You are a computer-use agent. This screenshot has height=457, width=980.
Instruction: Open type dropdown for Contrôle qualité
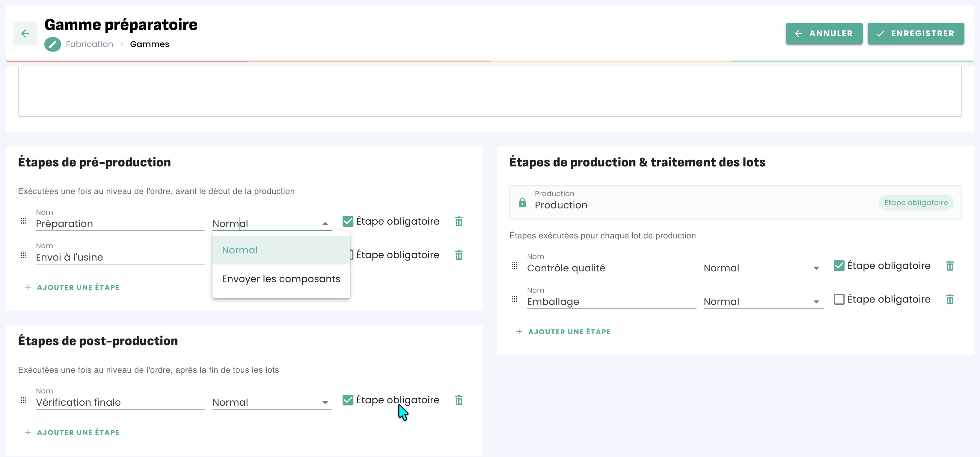[x=763, y=268]
